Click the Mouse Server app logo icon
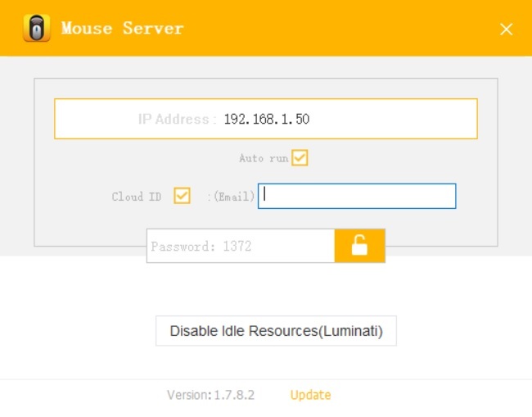Image resolution: width=532 pixels, height=417 pixels. 37,29
